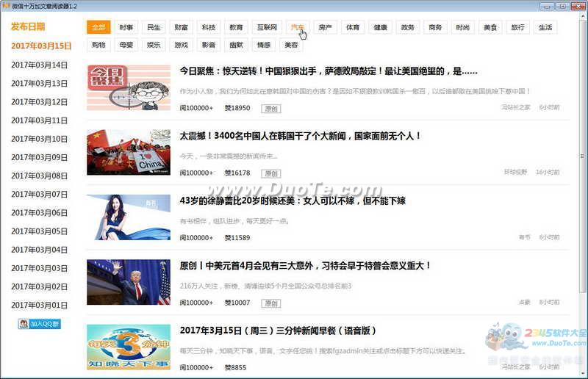Click the 加入QQ群 button
588x379 pixels.
(x=40, y=324)
